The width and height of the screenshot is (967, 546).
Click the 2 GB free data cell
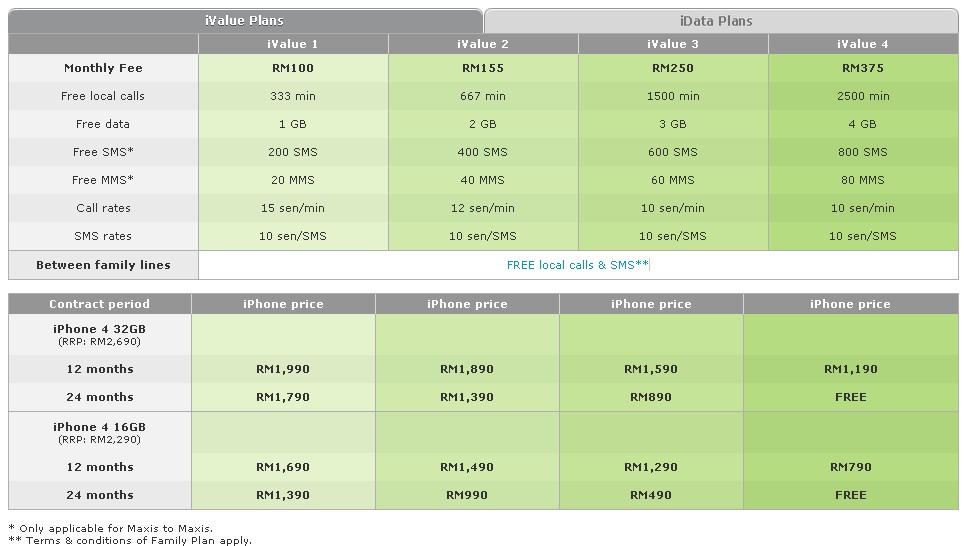(483, 124)
